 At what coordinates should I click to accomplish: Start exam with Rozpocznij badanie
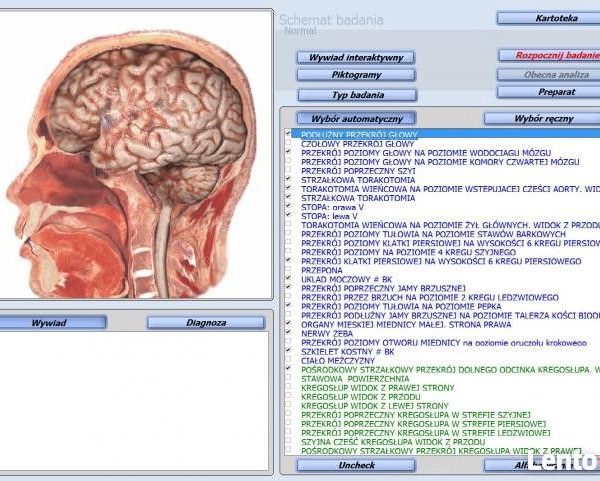pos(549,55)
